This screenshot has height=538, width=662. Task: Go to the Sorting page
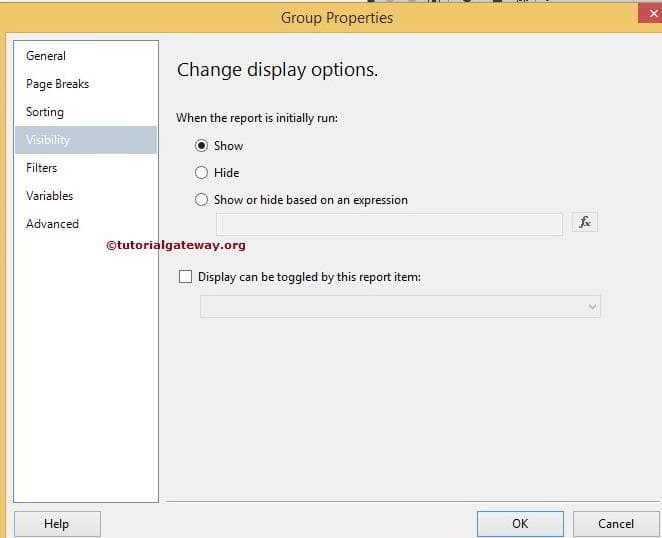(86, 112)
